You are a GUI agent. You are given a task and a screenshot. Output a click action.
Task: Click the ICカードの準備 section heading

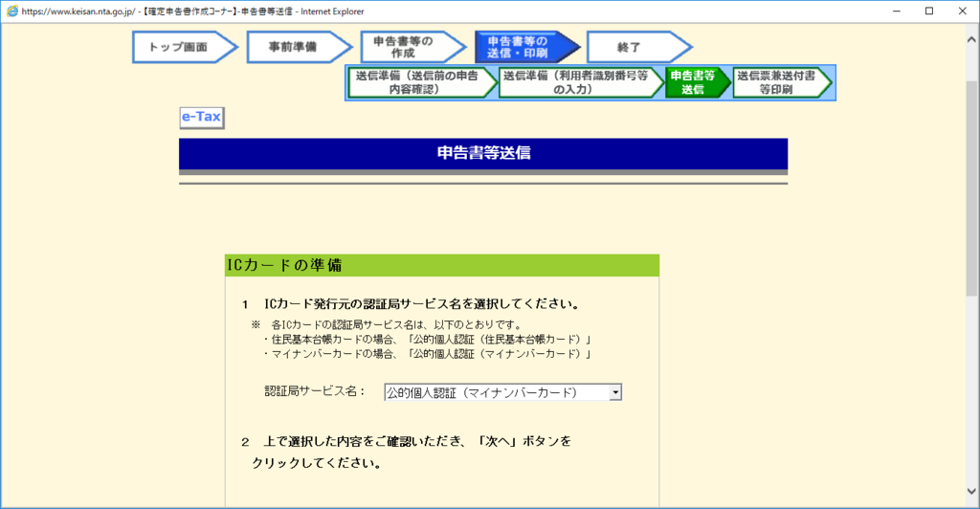442,265
